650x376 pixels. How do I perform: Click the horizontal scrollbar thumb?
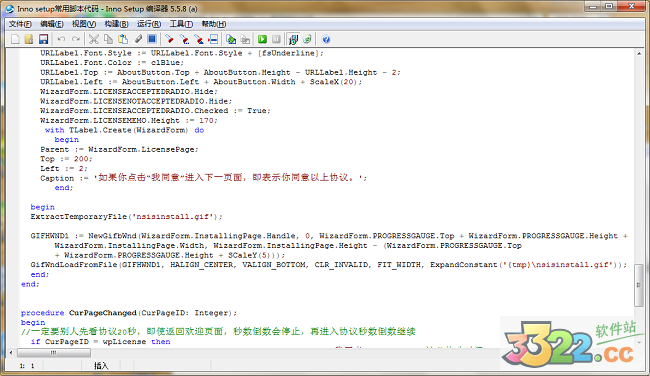[x=53, y=353]
